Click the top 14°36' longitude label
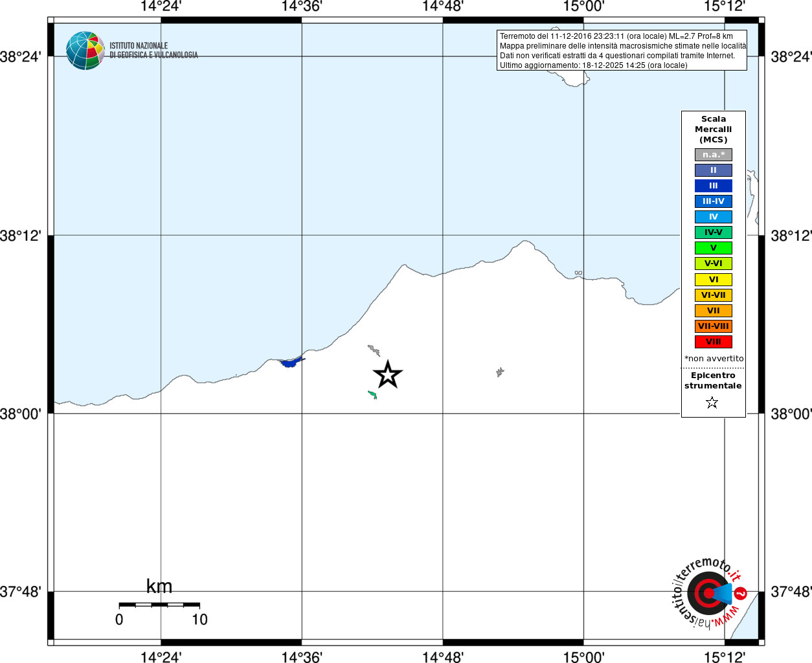The image size is (812, 663). click(x=302, y=6)
